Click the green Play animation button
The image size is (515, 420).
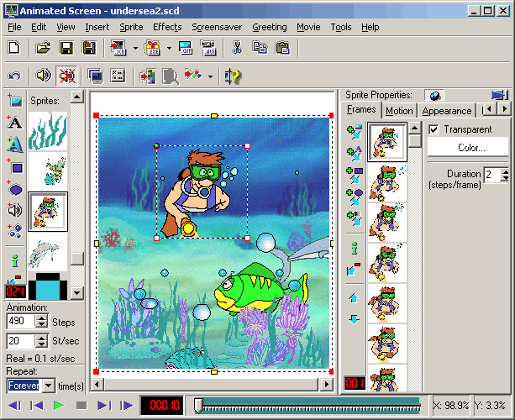click(x=59, y=406)
